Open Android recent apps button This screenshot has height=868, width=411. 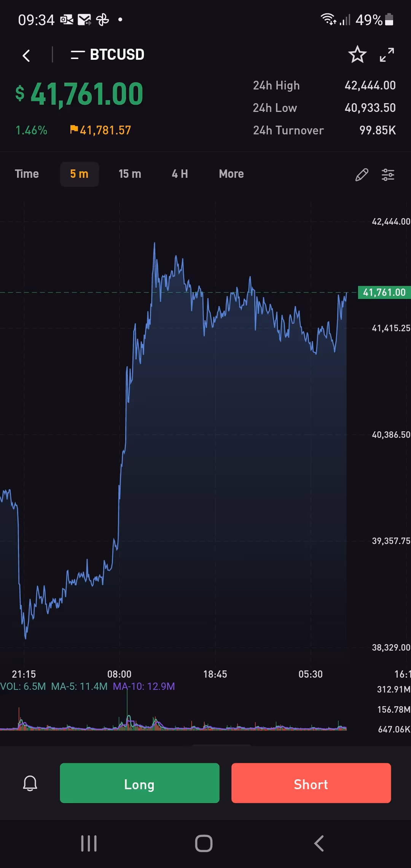click(89, 844)
